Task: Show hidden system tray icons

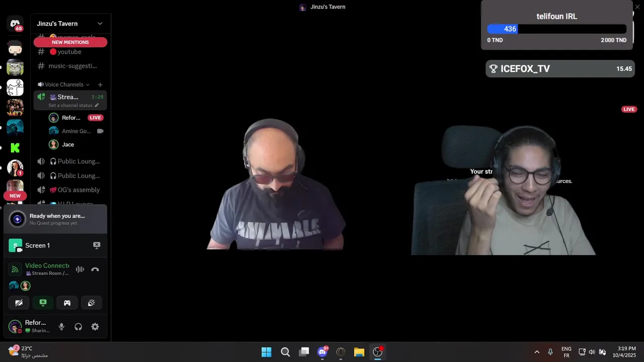Action: [537, 352]
